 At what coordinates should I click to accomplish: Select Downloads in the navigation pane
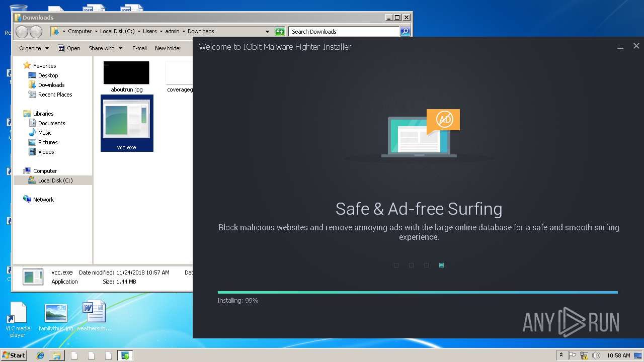[51, 85]
